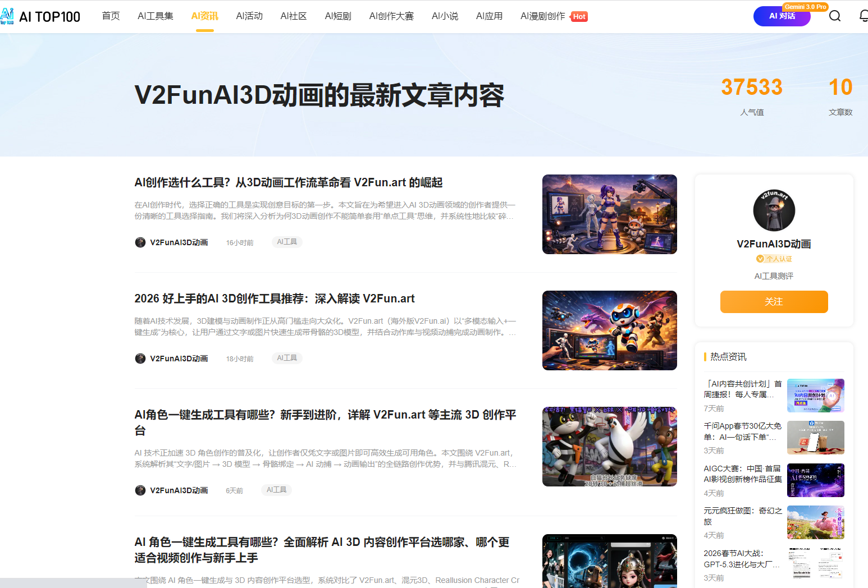Viewport: 868px width, 588px height.
Task: Click the AI工具 tag on first article
Action: point(287,242)
